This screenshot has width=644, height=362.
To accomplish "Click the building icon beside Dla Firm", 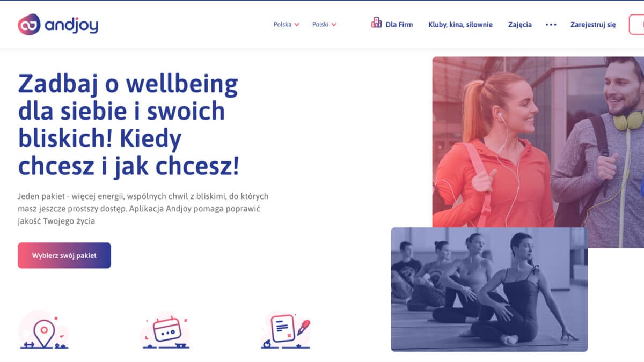I will 376,23.
